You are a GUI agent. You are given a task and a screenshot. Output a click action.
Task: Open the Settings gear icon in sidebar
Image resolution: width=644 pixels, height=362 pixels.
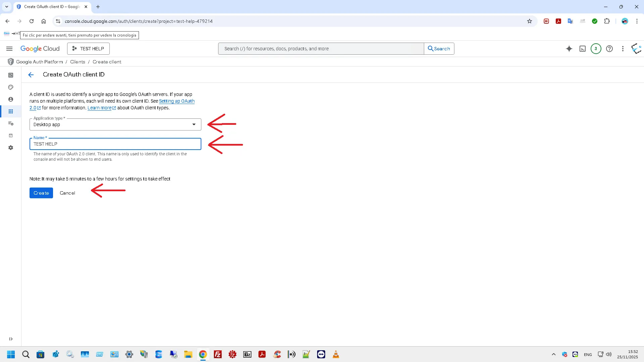[11, 148]
